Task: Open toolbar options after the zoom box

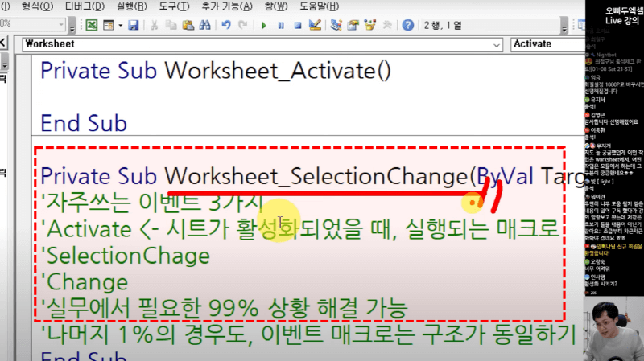Action: tap(72, 25)
